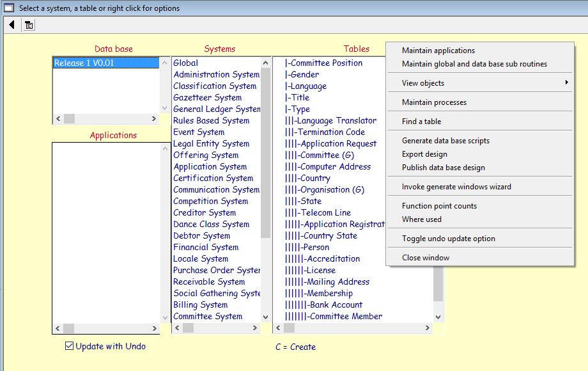588x371 pixels.
Task: Choose Maintain applications from context menu
Action: (x=438, y=51)
